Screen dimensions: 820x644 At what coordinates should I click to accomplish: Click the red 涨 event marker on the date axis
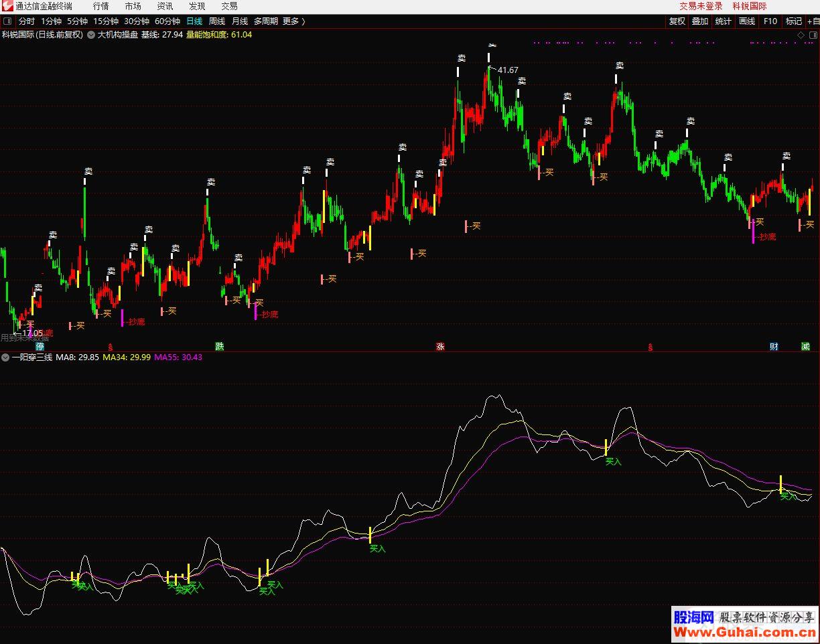pos(440,347)
